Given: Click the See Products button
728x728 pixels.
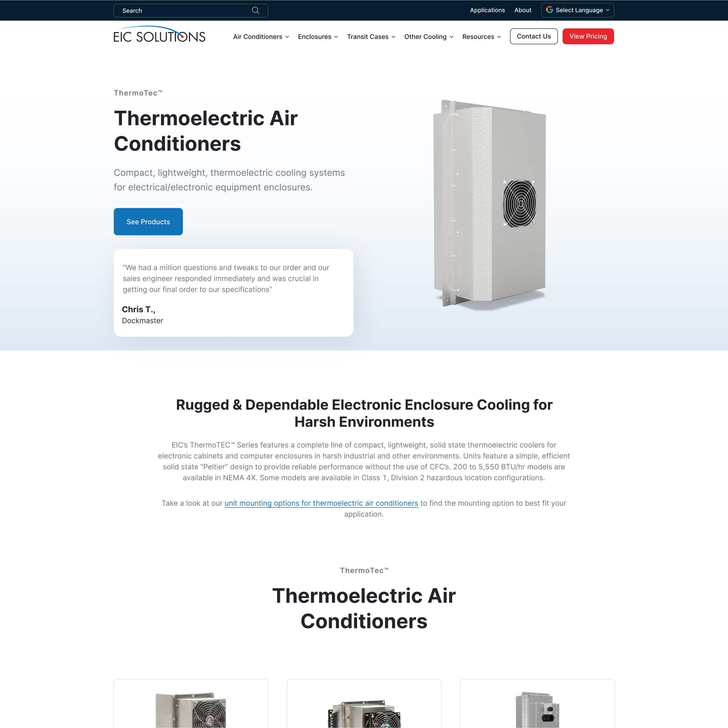Looking at the screenshot, I should [148, 221].
